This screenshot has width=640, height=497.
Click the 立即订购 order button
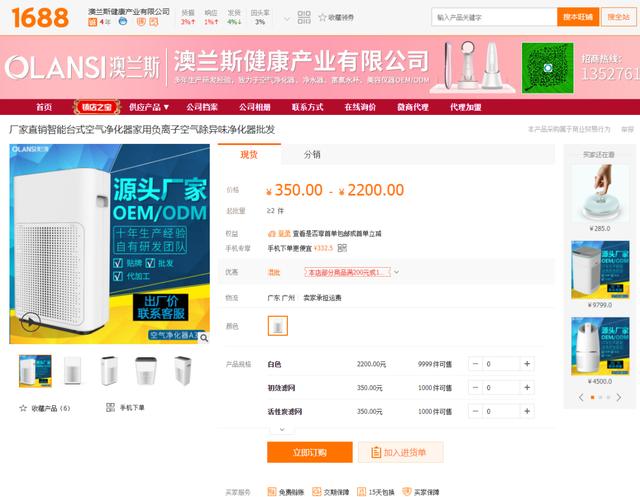(x=310, y=452)
